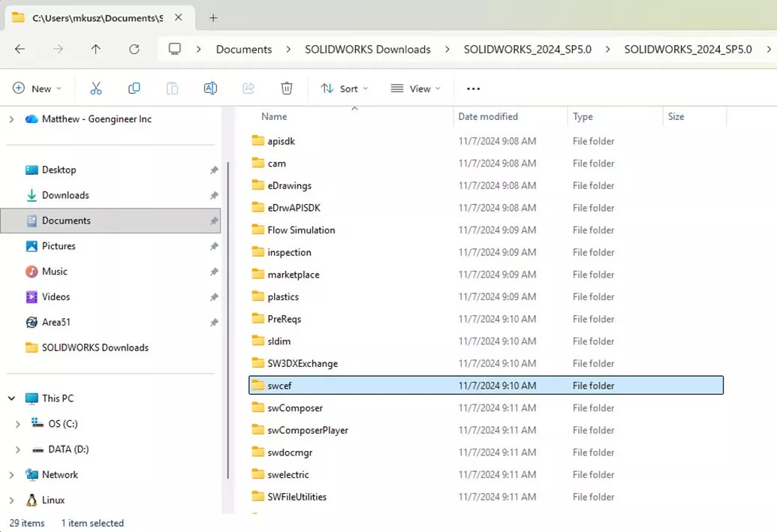The width and height of the screenshot is (777, 532).
Task: Sort by the Name column header
Action: tap(274, 116)
